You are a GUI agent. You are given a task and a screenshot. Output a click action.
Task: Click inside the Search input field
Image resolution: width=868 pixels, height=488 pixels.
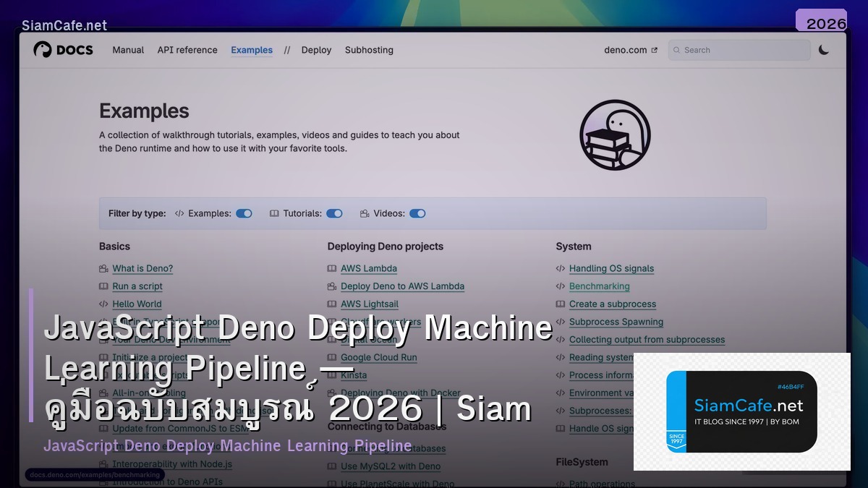pos(738,50)
